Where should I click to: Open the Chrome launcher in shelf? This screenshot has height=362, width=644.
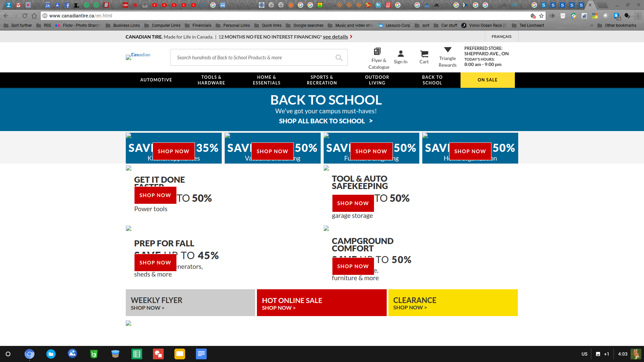30,354
